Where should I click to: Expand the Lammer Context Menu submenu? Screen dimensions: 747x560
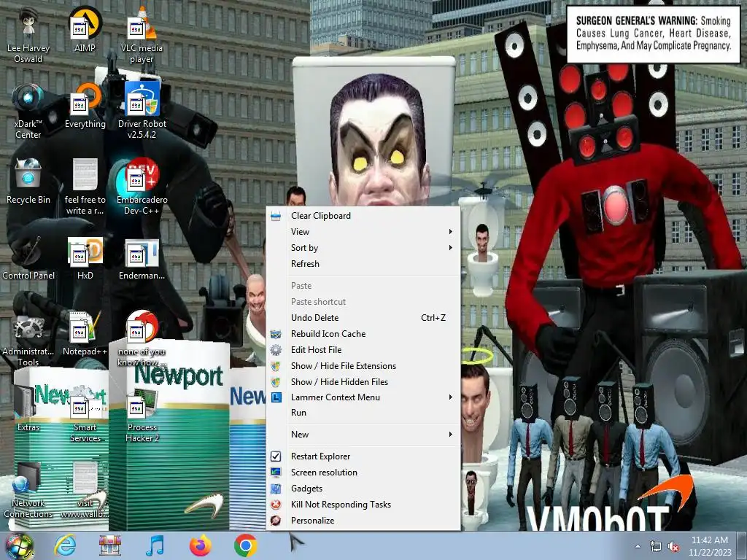click(x=363, y=397)
